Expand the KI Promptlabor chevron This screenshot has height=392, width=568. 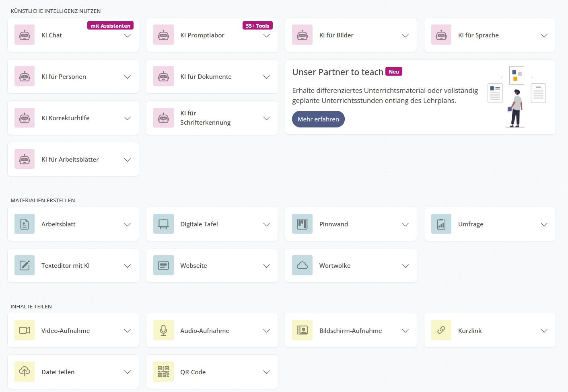point(266,36)
